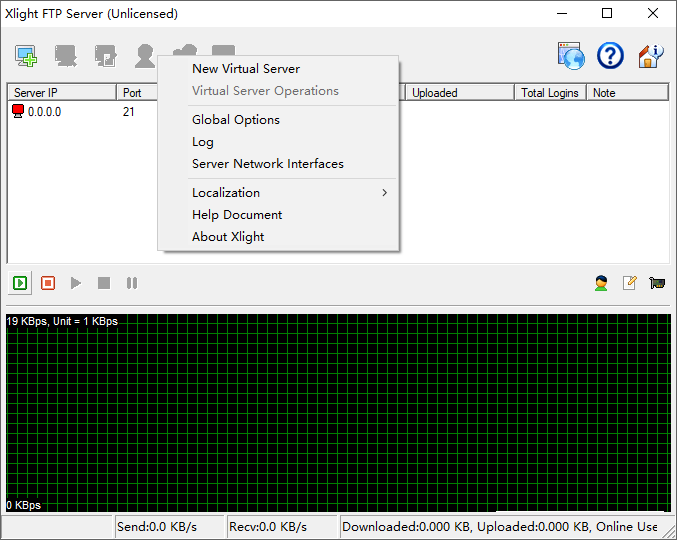The image size is (677, 540).
Task: Click the New Virtual Server toolbar icon
Action: point(26,56)
